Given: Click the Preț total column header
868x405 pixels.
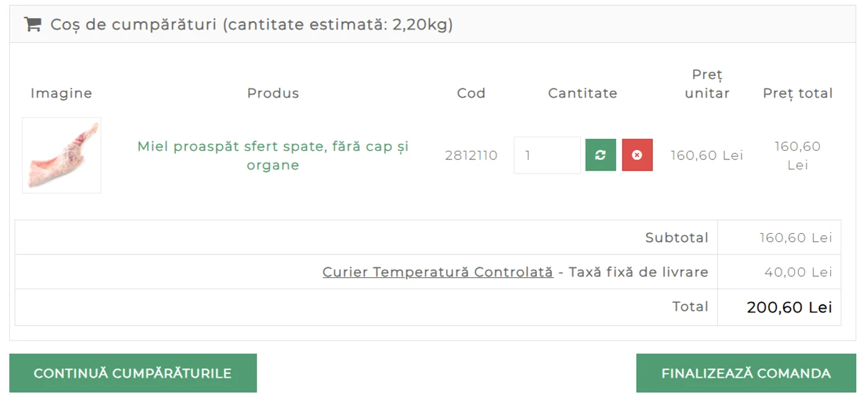Looking at the screenshot, I should tap(797, 93).
